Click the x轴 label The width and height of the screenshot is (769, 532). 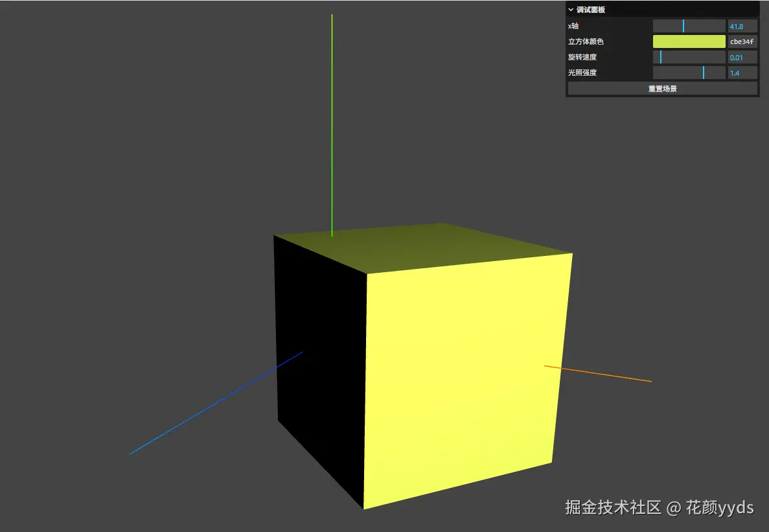pos(573,26)
